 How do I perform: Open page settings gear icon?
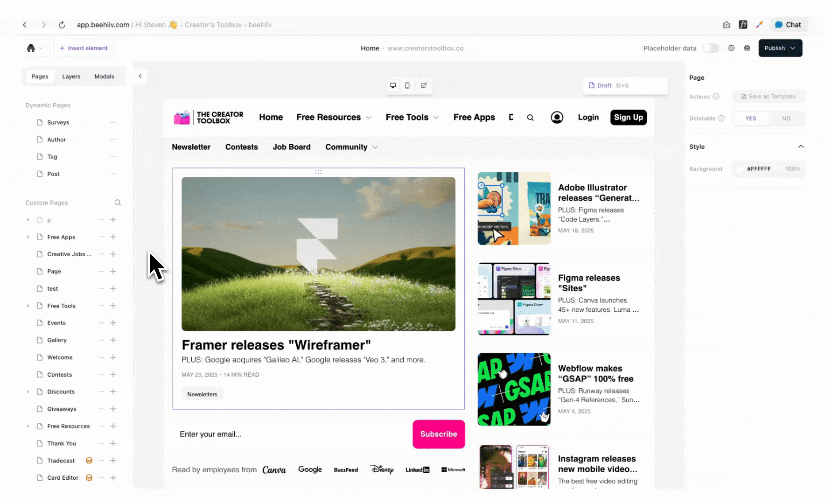[731, 48]
